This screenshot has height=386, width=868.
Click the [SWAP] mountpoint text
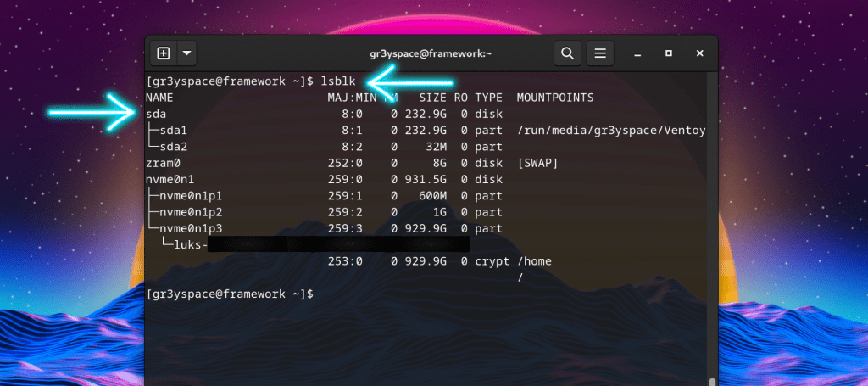pos(537,163)
